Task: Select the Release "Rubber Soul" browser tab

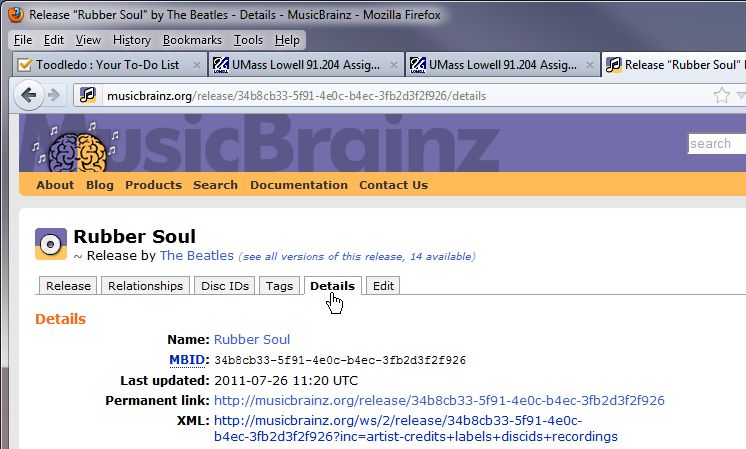Action: pyautogui.click(x=674, y=65)
